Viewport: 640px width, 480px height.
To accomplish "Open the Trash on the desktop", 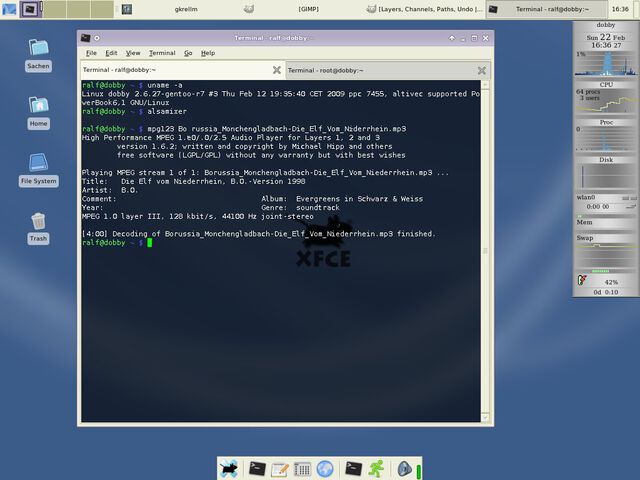I will point(38,228).
